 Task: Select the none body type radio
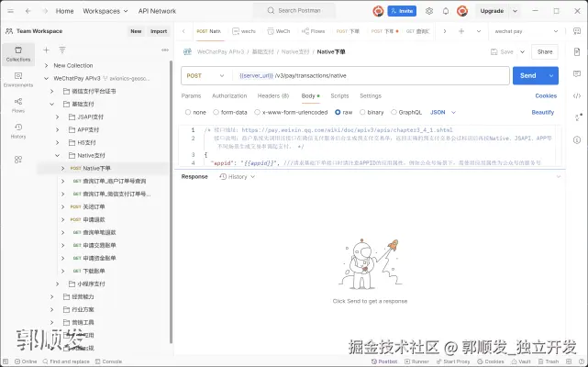click(x=188, y=112)
